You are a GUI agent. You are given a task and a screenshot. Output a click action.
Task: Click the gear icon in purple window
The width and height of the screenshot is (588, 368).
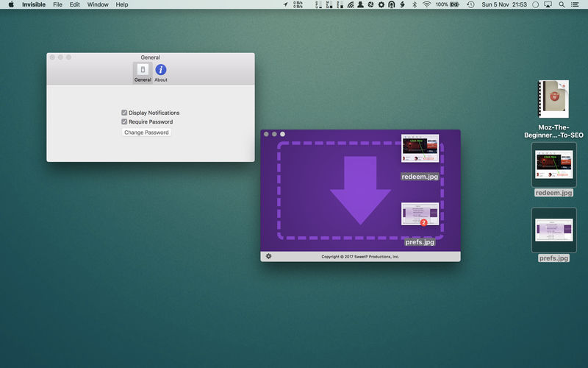(x=268, y=256)
